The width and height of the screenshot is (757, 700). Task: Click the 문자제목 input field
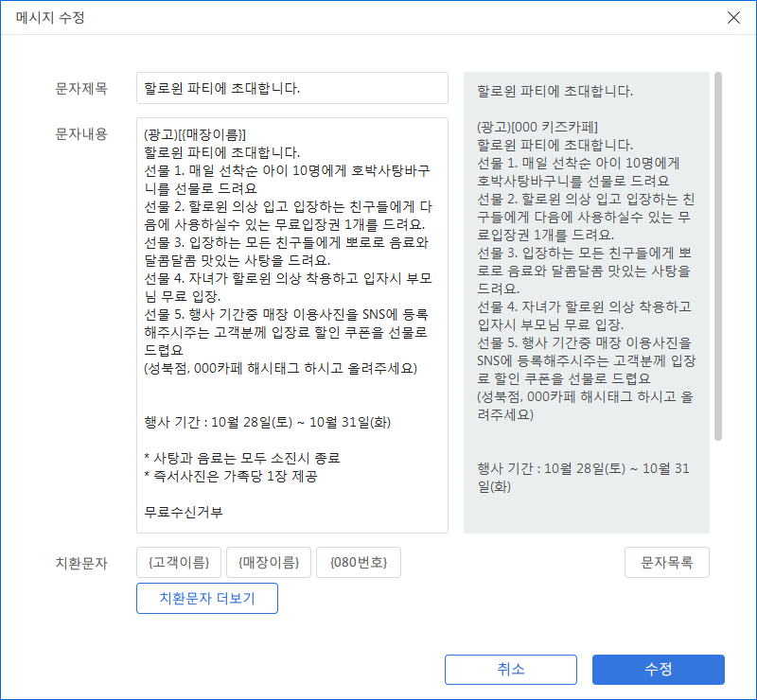click(292, 88)
